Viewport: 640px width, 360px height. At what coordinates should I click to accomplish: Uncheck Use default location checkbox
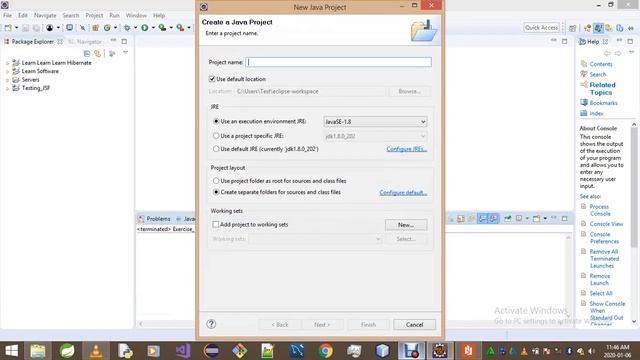point(212,79)
